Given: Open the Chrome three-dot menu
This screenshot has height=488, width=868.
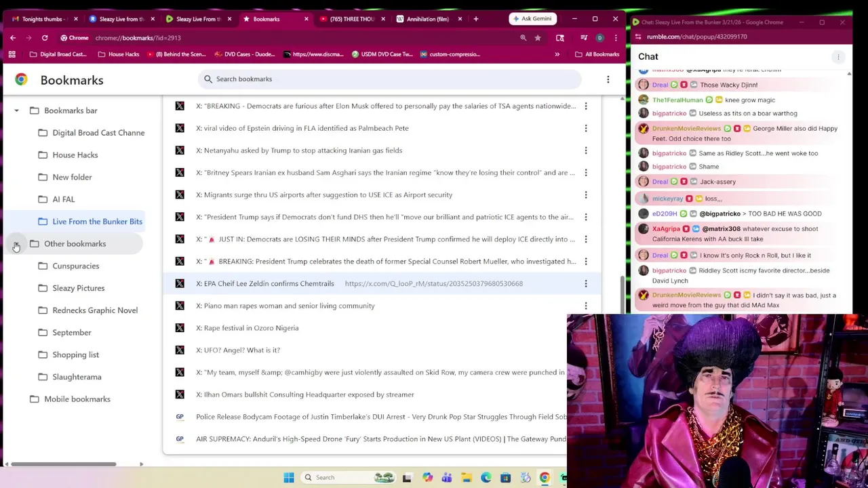Looking at the screenshot, I should click(x=615, y=38).
